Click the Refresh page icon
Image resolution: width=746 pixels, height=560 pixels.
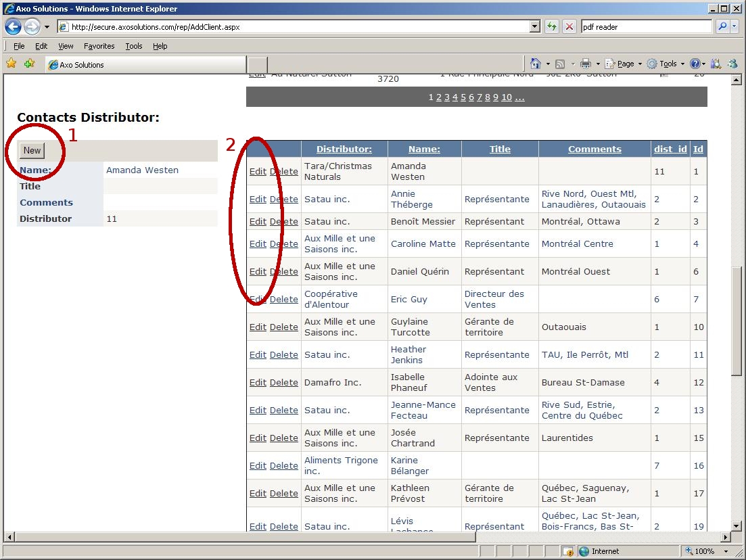point(552,26)
